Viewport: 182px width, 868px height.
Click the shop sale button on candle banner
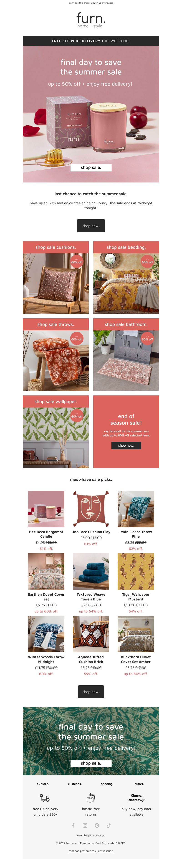coord(91,167)
